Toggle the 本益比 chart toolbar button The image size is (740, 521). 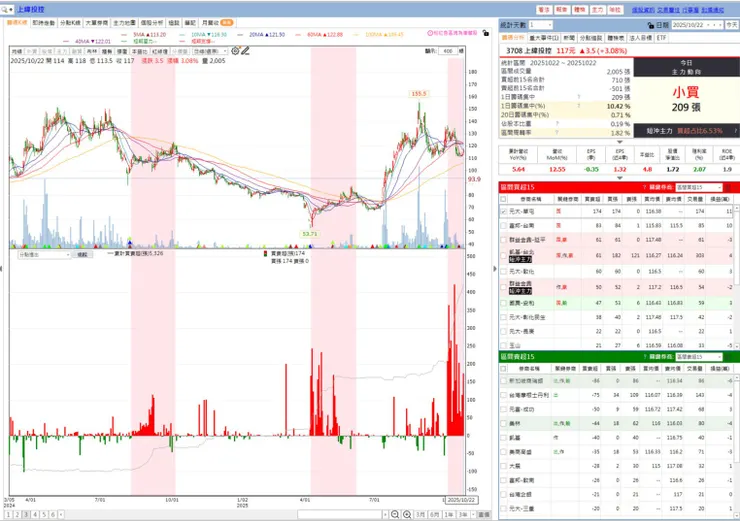[x=139, y=51]
